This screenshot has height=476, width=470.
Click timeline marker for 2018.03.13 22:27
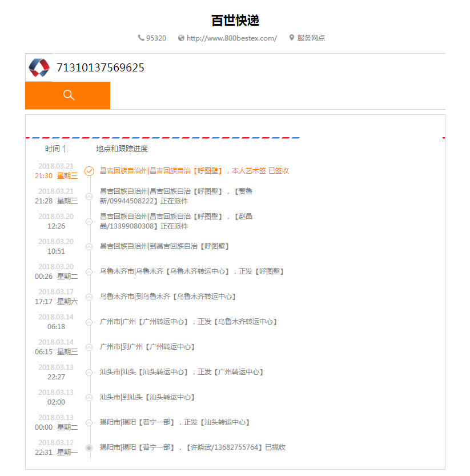89,373
